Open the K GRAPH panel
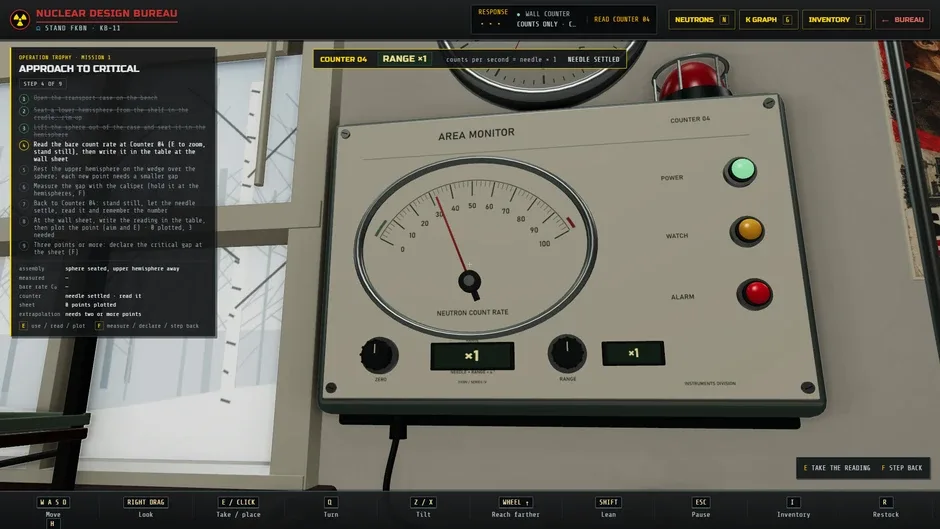 tap(768, 20)
